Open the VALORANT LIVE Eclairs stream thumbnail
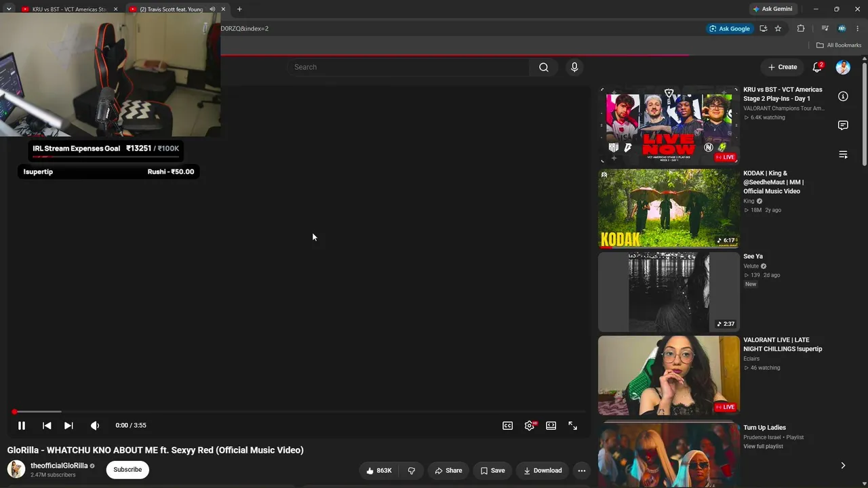 [x=669, y=375]
